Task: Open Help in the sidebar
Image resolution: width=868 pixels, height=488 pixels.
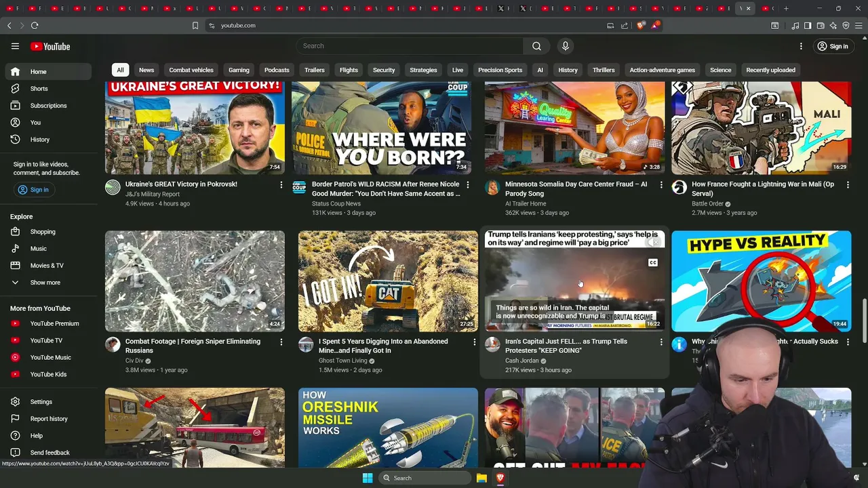Action: (47, 436)
